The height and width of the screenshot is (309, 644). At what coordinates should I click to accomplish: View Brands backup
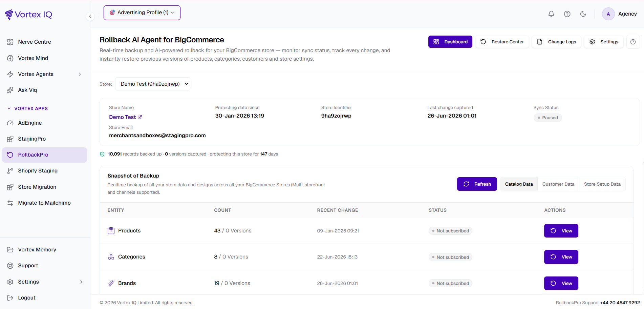click(x=561, y=283)
